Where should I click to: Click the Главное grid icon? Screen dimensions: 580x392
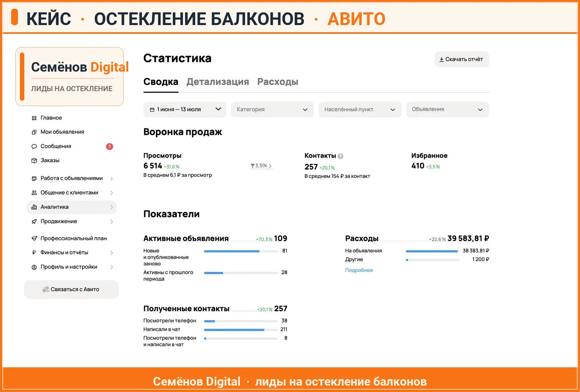(34, 118)
